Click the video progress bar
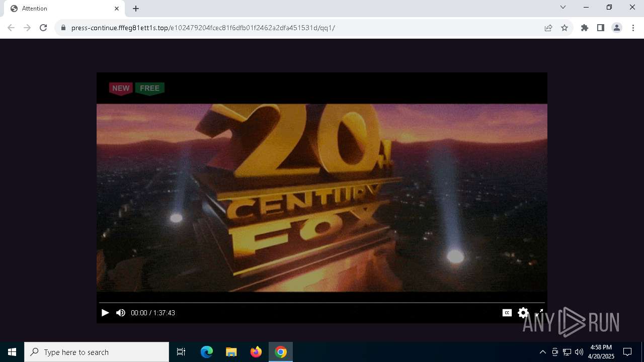 pyautogui.click(x=322, y=303)
